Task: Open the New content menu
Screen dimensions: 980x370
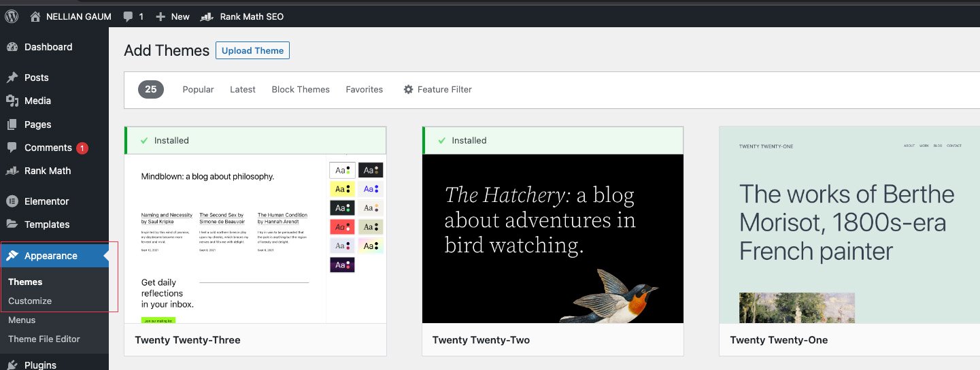Action: pyautogui.click(x=180, y=16)
